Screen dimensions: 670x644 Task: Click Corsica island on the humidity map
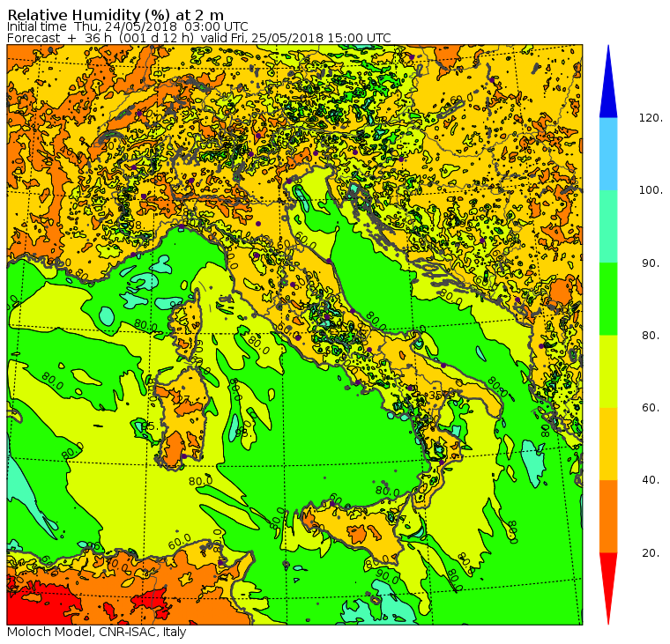(186, 322)
